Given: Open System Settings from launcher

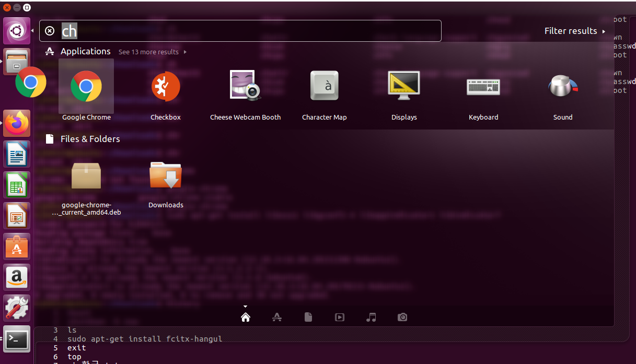Looking at the screenshot, I should coord(17,308).
